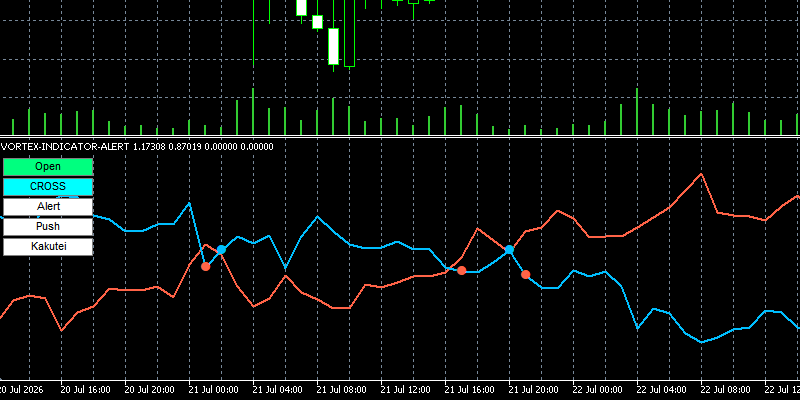Click the 21 Jul 16:00 time label

click(469, 390)
